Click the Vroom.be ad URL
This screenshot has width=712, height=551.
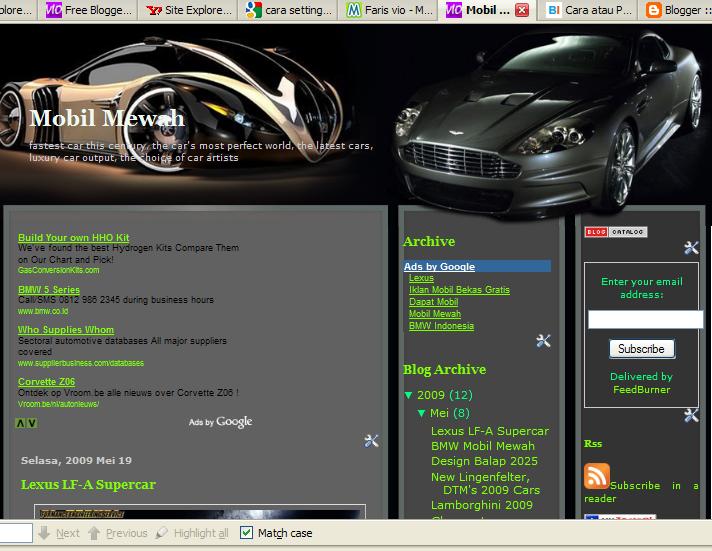pyautogui.click(x=58, y=404)
